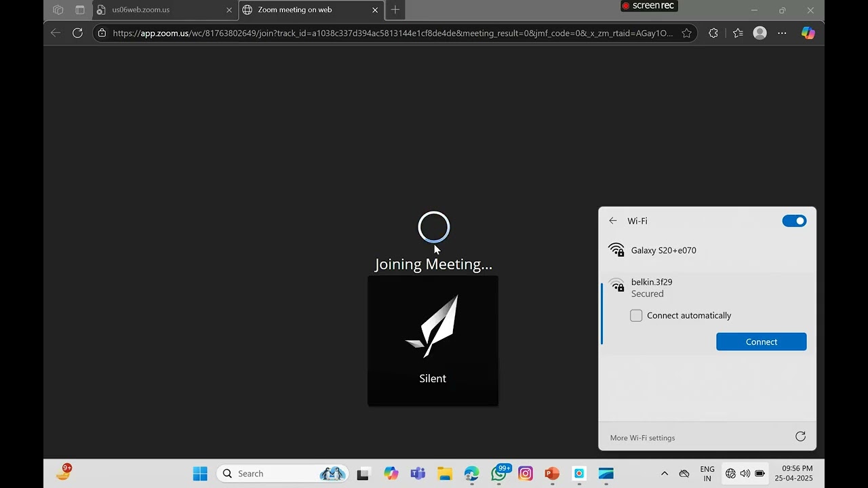
Task: Click the address bar URL
Action: [393, 33]
